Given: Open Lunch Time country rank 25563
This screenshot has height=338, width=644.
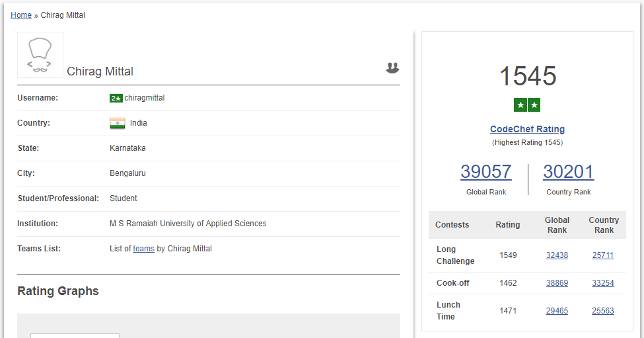Looking at the screenshot, I should [603, 311].
